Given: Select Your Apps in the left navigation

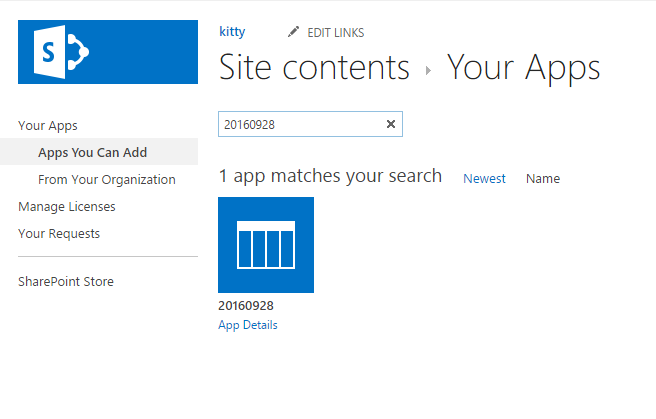Looking at the screenshot, I should [48, 126].
